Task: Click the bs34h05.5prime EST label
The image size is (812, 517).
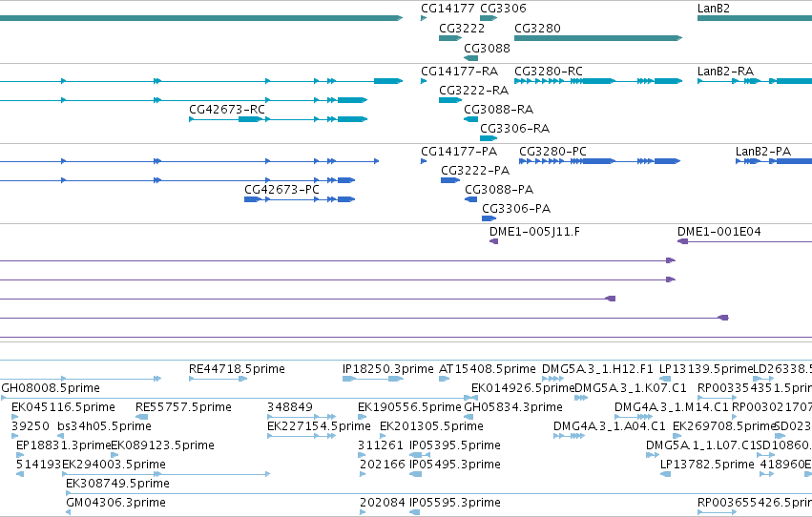Action: click(x=104, y=426)
